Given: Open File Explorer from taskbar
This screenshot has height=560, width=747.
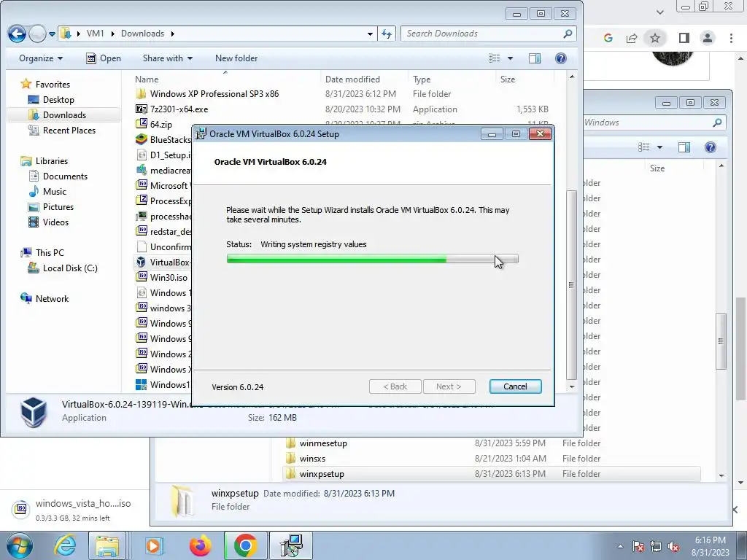Looking at the screenshot, I should 107,545.
